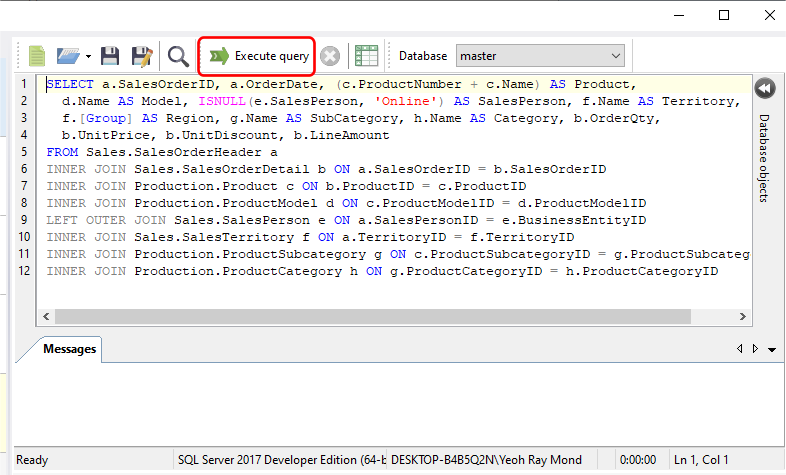Run the SQL with Execute query
Image resolution: width=786 pixels, height=475 pixels.
point(259,56)
